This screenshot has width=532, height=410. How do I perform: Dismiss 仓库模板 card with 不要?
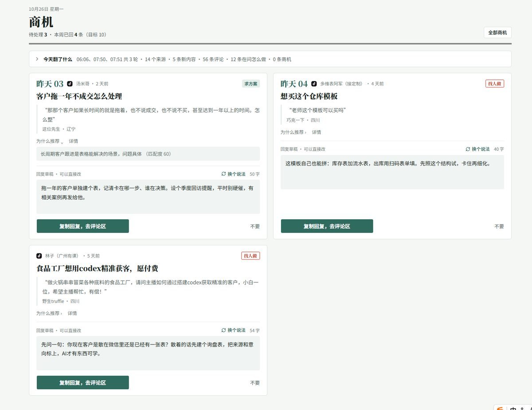[499, 226]
